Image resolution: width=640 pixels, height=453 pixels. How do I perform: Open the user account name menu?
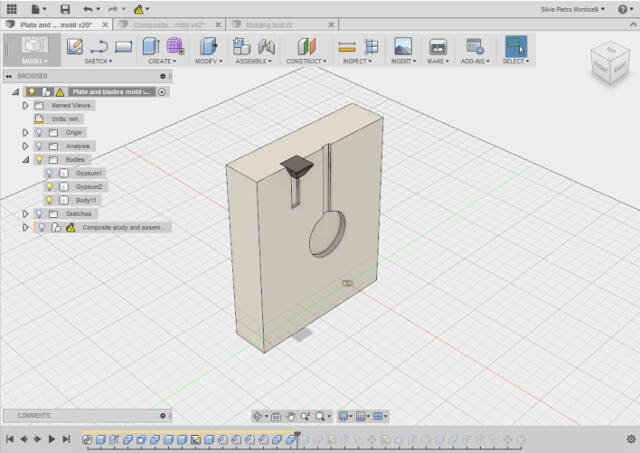coord(572,9)
